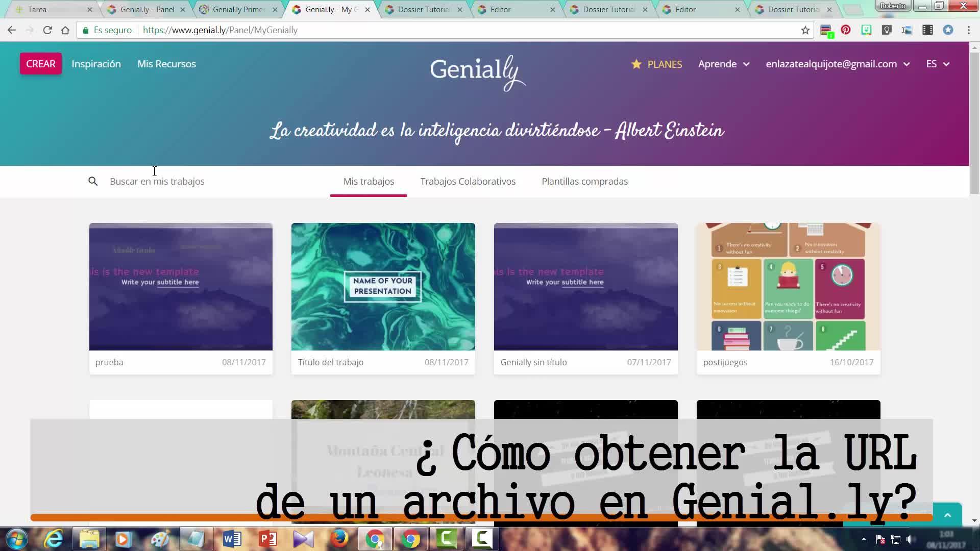Open the postijuegos work thumbnail

[788, 287]
